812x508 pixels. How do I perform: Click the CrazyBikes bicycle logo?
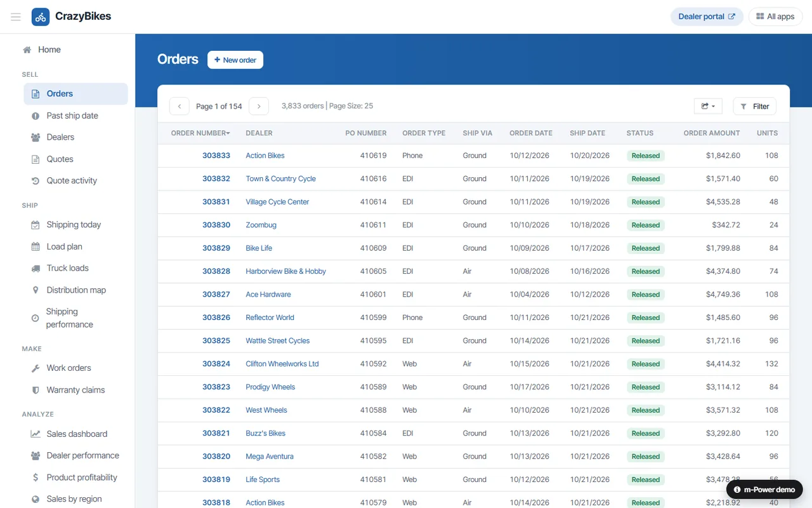(41, 17)
